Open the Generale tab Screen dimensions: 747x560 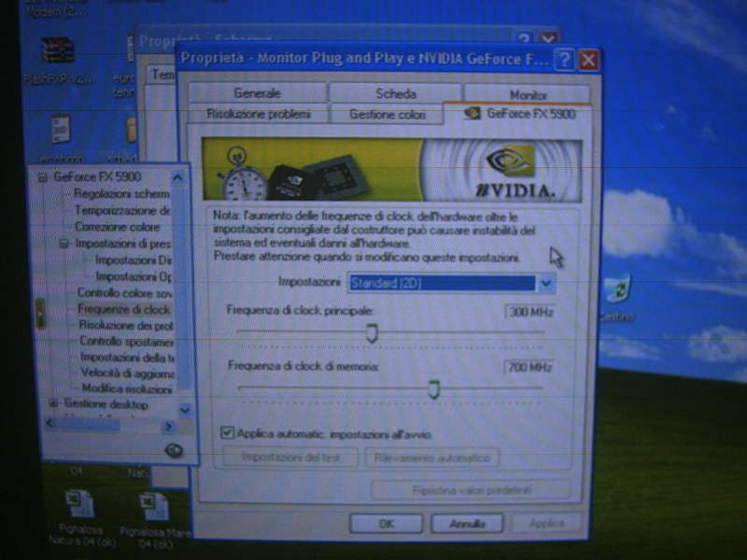(x=258, y=92)
